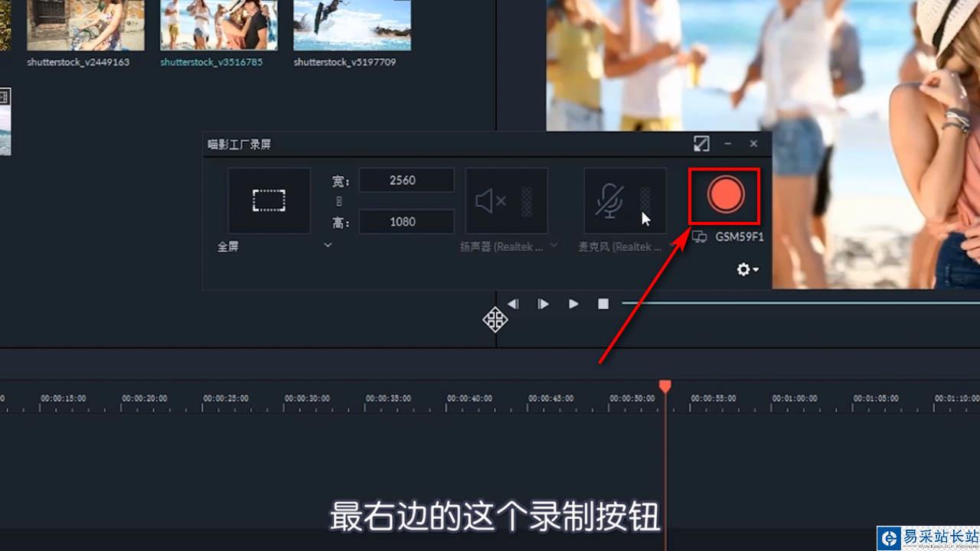Step forward one frame in preview
980x551 pixels.
pos(543,304)
